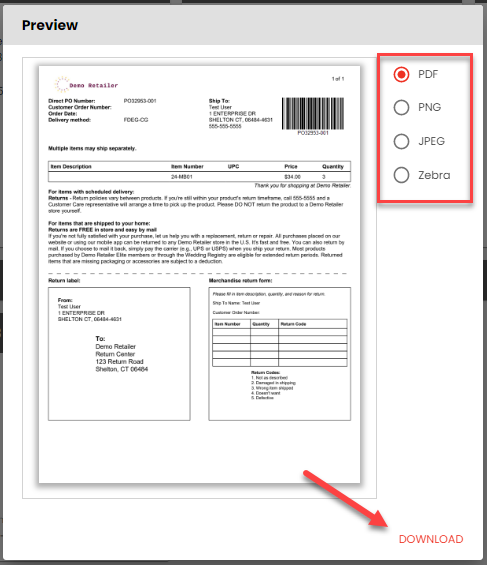487x565 pixels.
Task: Click the Return label address box
Action: point(119,354)
